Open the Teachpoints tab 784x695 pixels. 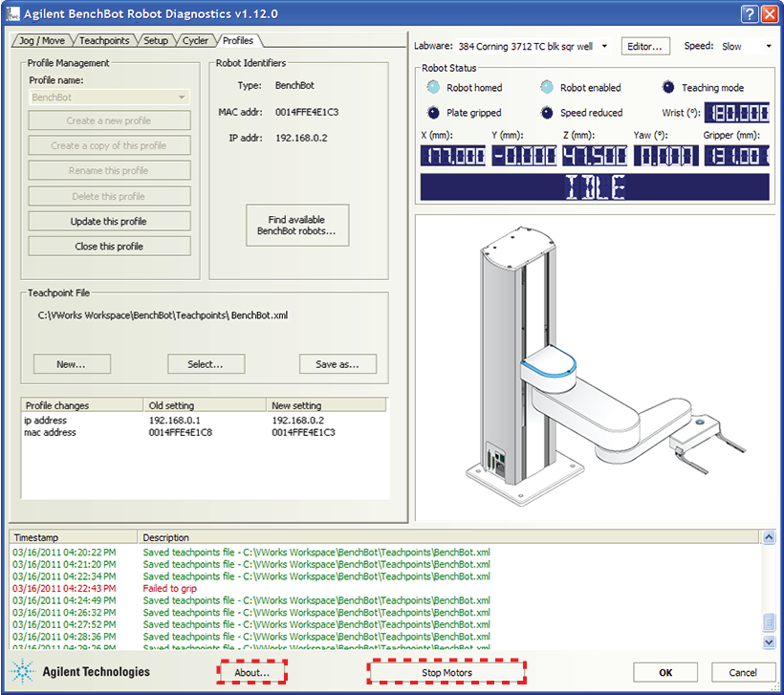pyautogui.click(x=105, y=41)
